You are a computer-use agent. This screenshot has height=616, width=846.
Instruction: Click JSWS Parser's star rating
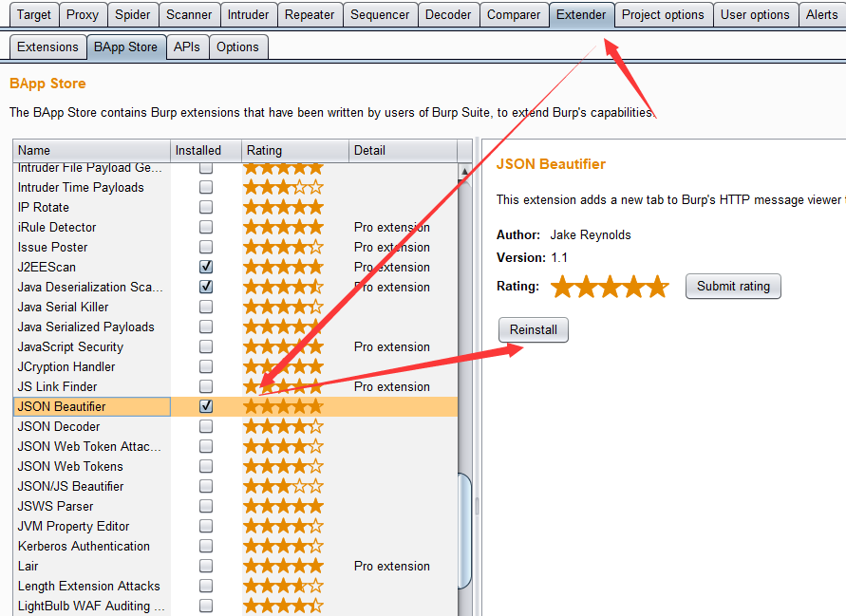tap(283, 506)
